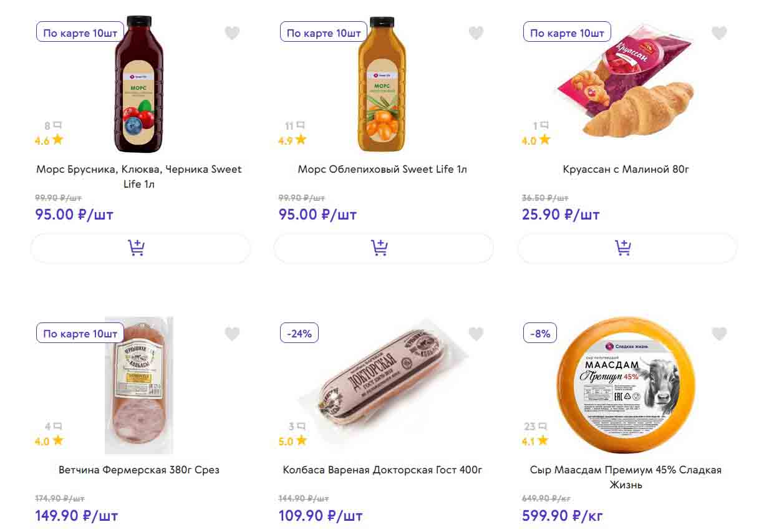Image resolution: width=764 pixels, height=532 pixels.
Task: Click the 5.0 star rating of Докторская
Action: (293, 441)
